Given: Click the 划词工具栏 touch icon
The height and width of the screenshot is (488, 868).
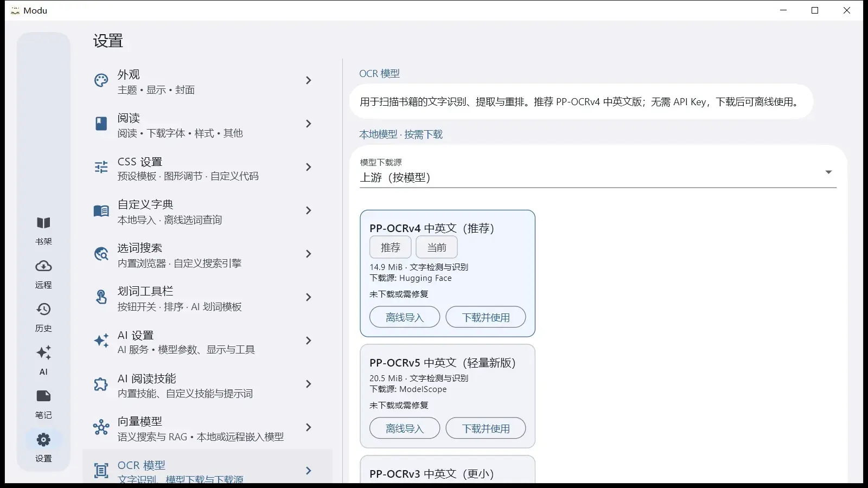Looking at the screenshot, I should tap(101, 297).
